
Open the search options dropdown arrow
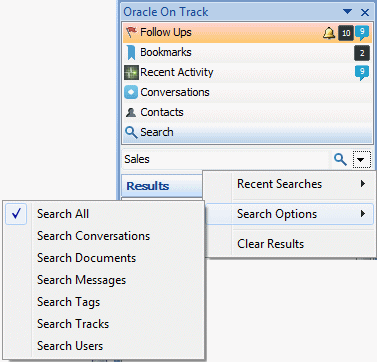(x=362, y=160)
